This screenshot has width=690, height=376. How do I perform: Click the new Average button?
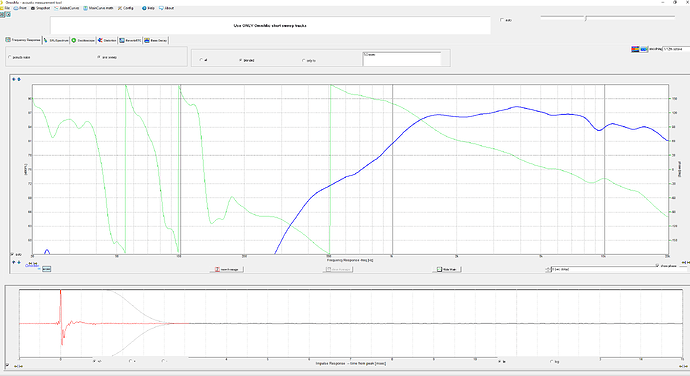click(227, 269)
